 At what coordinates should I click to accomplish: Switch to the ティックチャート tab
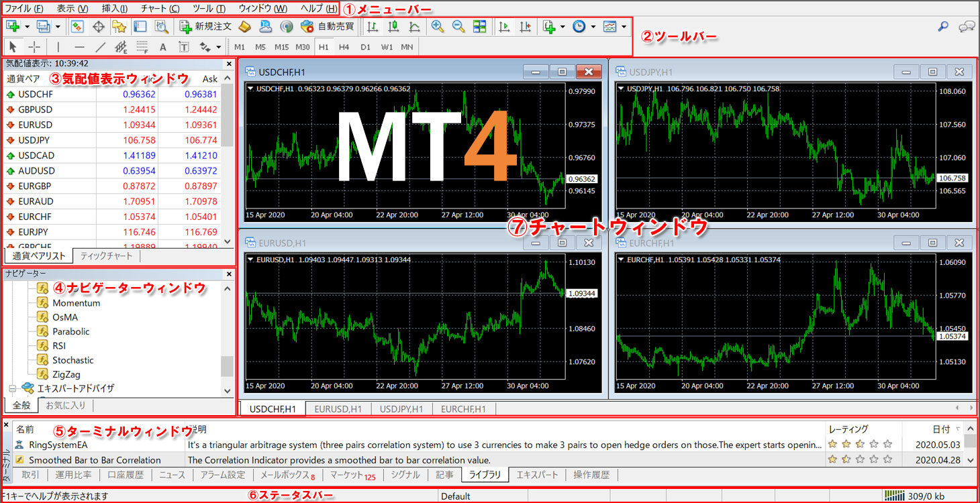106,256
